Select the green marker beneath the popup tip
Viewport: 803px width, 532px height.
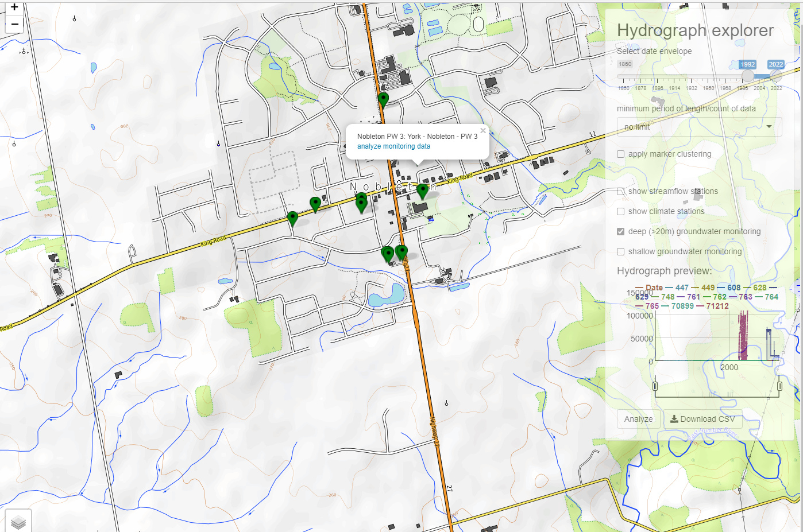(x=423, y=191)
